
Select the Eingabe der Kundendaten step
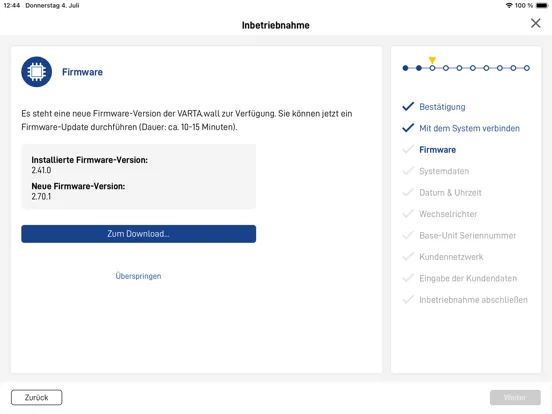click(x=468, y=278)
